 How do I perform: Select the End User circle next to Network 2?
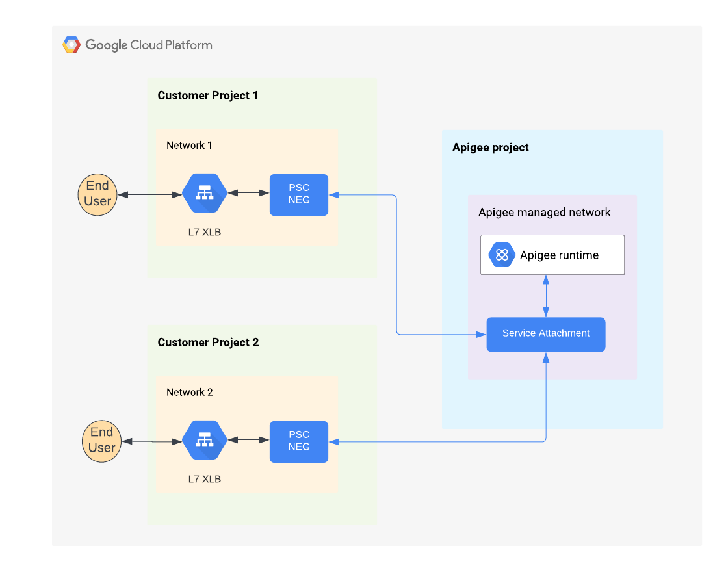tap(101, 441)
